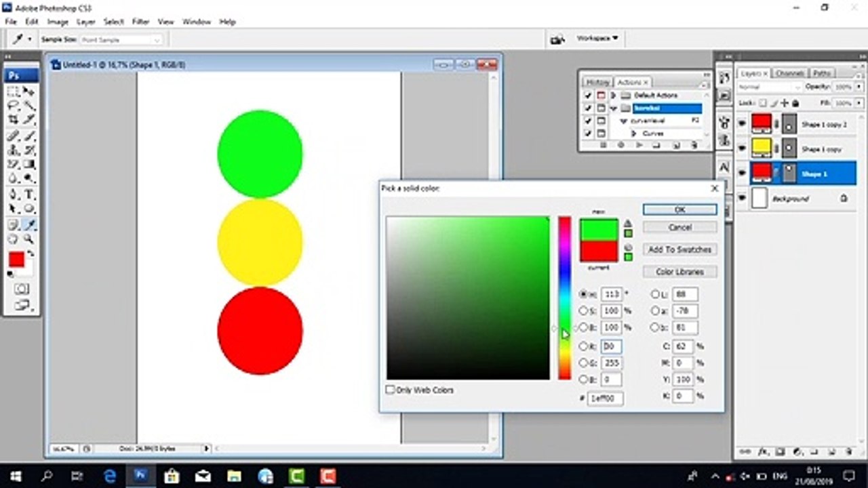Expand the Curves action step

(635, 134)
